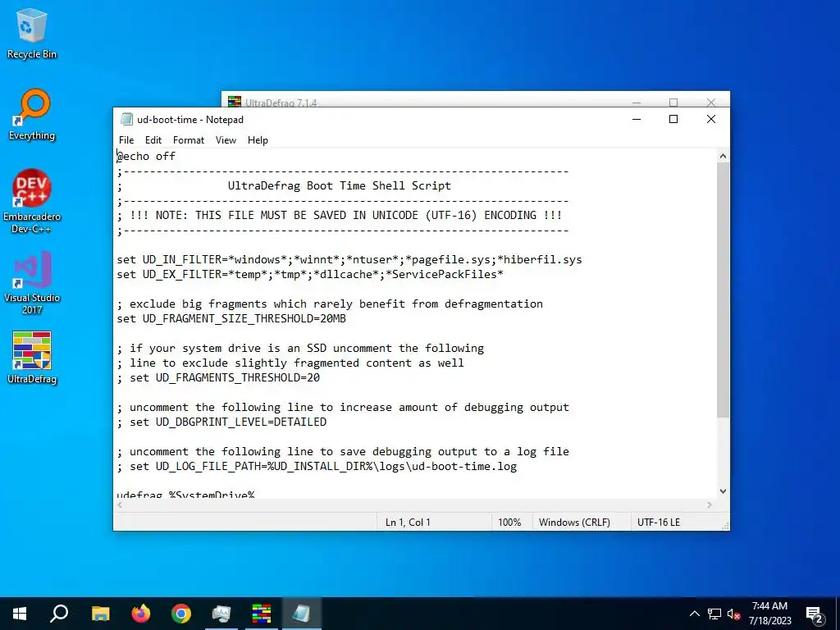
Task: Maximize the UltraDefrag window behind Notepad
Action: coord(673,102)
